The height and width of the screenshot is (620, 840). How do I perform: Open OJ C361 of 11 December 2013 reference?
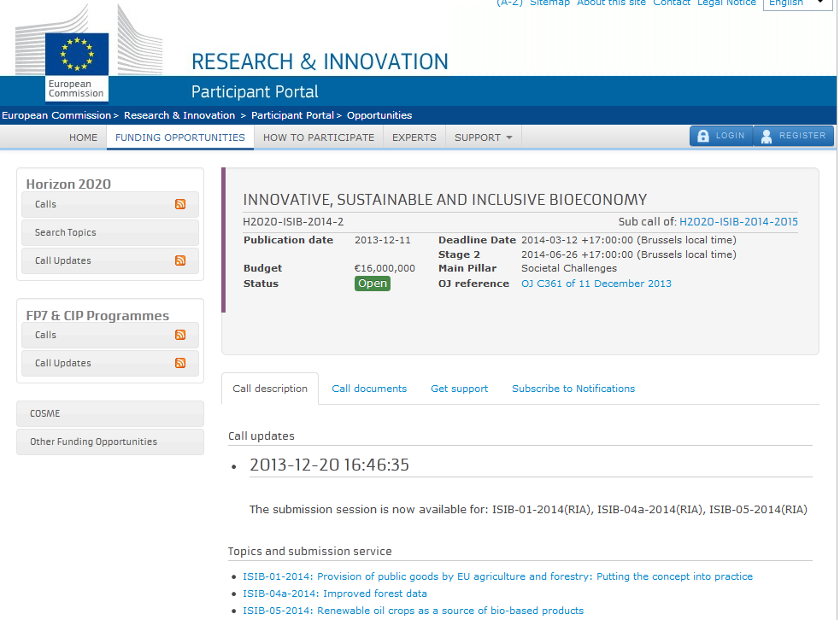tap(596, 284)
